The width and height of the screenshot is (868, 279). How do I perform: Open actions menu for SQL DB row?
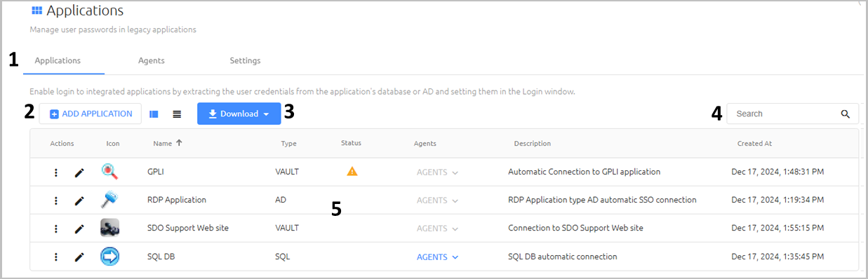(56, 257)
